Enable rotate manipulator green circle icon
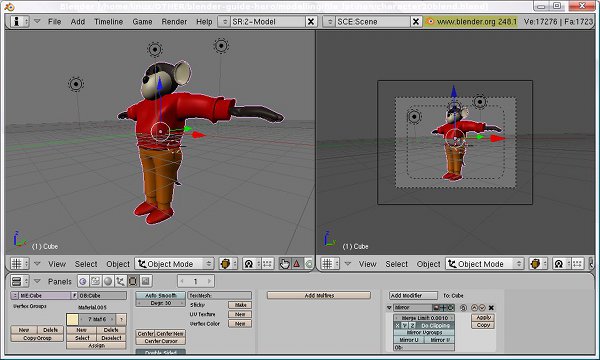600x360 pixels. point(308,264)
